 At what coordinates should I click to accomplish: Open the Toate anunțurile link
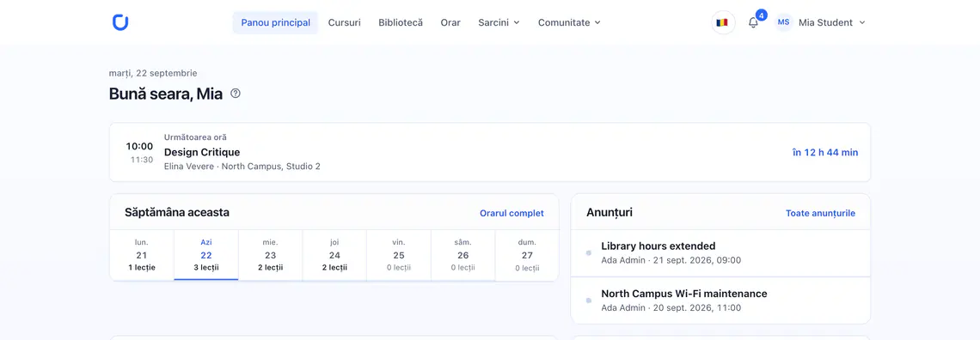click(x=820, y=213)
